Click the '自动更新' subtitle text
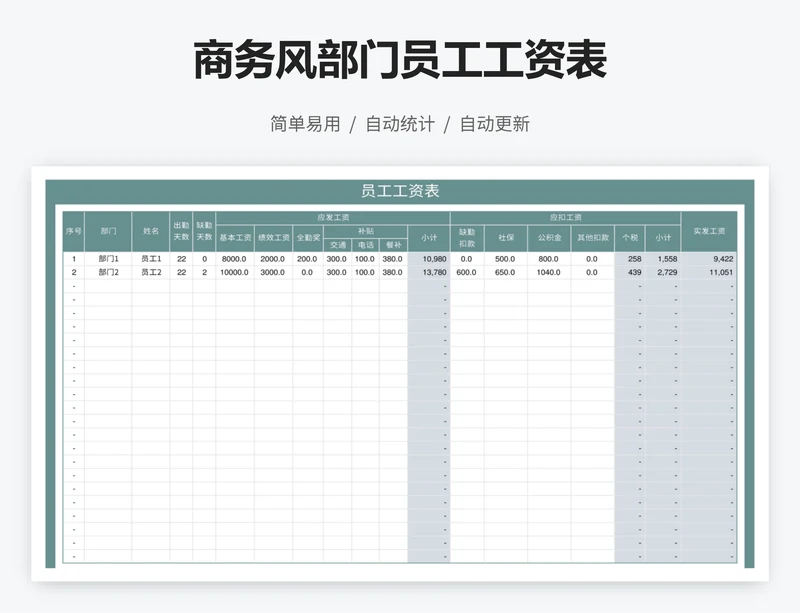Screen dimensions: 800x613 coord(495,124)
